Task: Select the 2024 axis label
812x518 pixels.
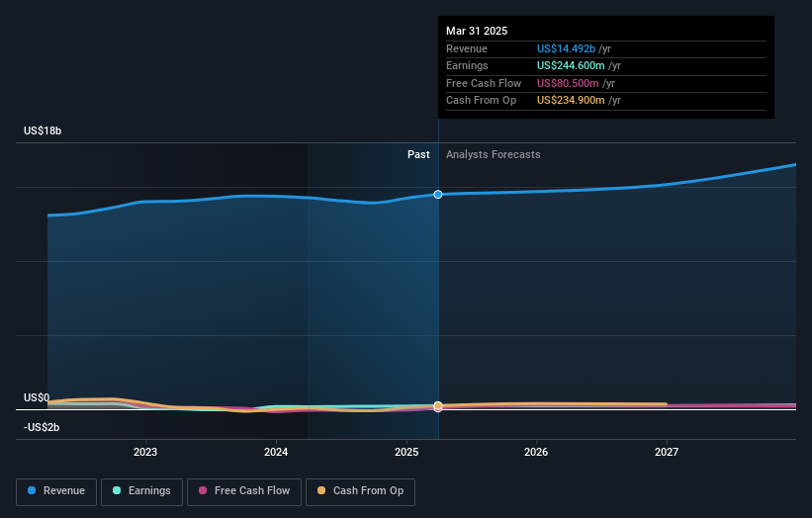Action: coord(276,453)
